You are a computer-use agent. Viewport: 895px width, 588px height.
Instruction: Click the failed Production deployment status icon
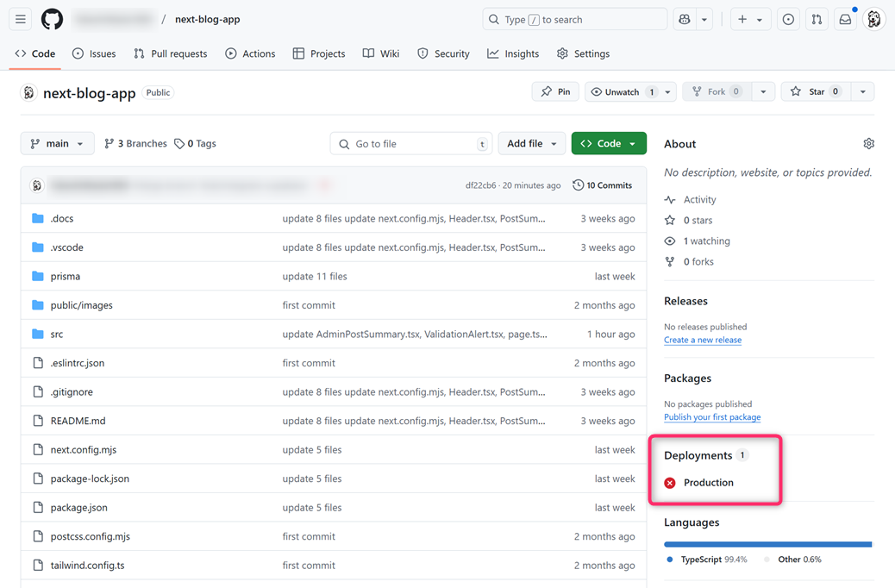(670, 483)
